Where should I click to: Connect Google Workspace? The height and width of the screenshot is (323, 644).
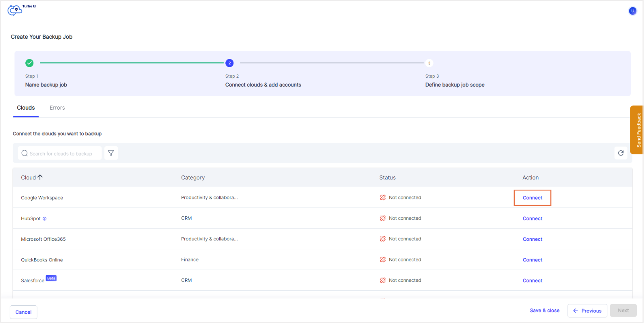533,198
